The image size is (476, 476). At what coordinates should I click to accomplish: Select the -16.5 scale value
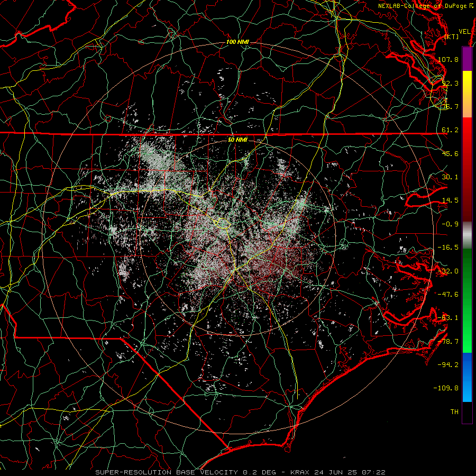point(448,248)
